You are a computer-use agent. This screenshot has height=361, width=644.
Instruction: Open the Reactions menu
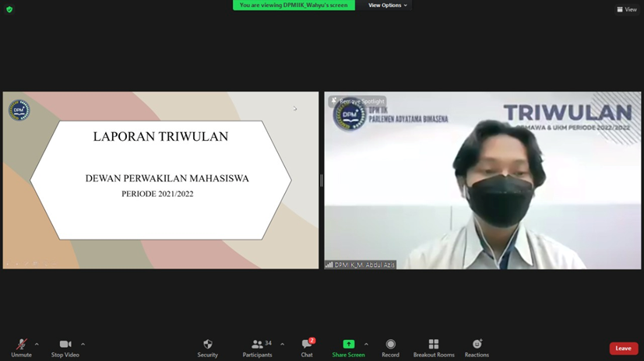[x=477, y=347]
